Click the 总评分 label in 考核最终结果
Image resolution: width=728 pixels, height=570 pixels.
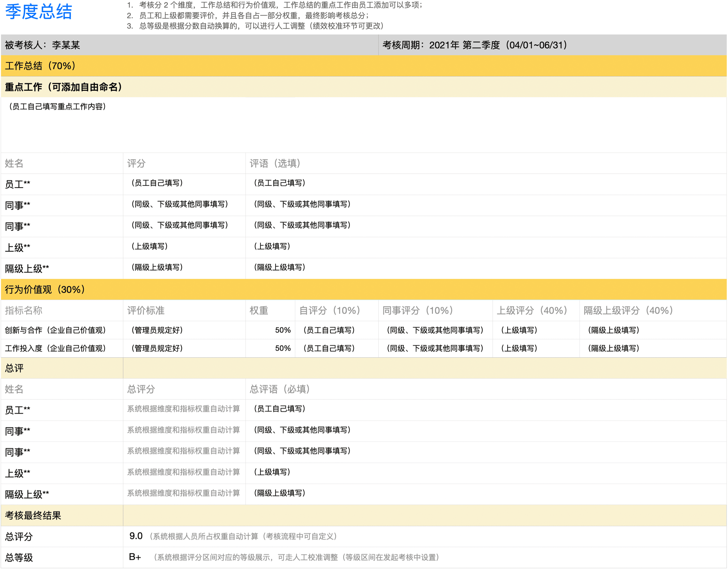tap(62, 536)
